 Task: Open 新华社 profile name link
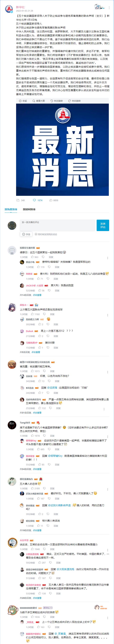pyautogui.click(x=20, y=7)
